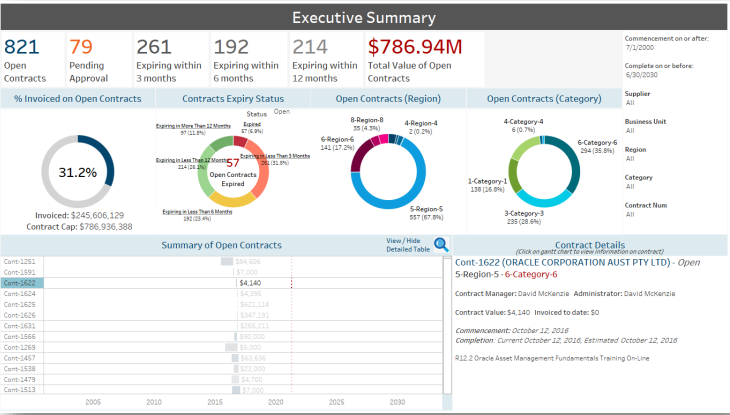Click the 2020 axis label on gantt
The height and width of the screenshot is (415, 730).
click(x=276, y=402)
